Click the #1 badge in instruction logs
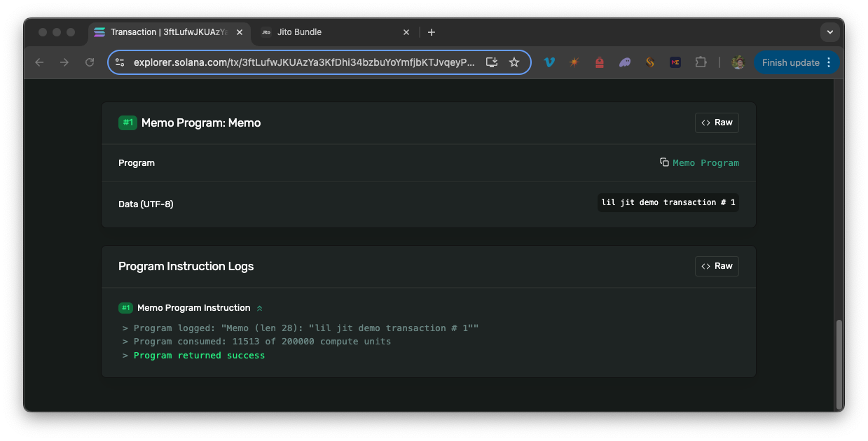The width and height of the screenshot is (868, 441). tap(126, 308)
